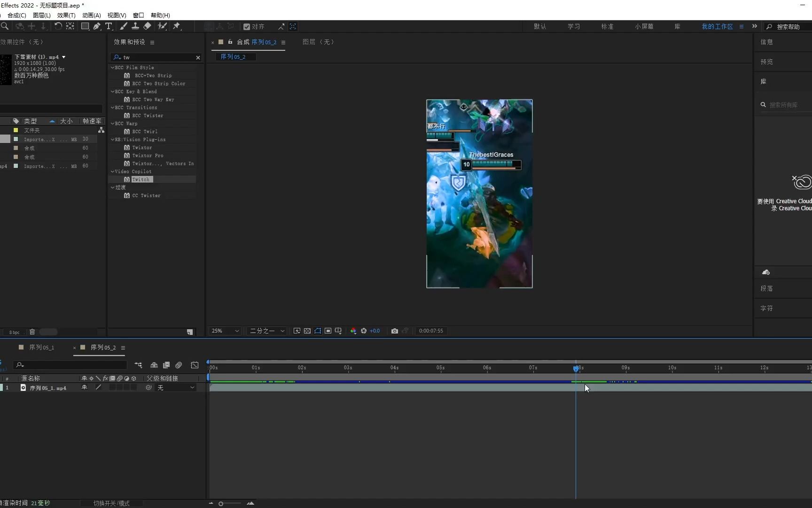Click the grid and guide options icon
812x508 pixels.
(x=338, y=331)
